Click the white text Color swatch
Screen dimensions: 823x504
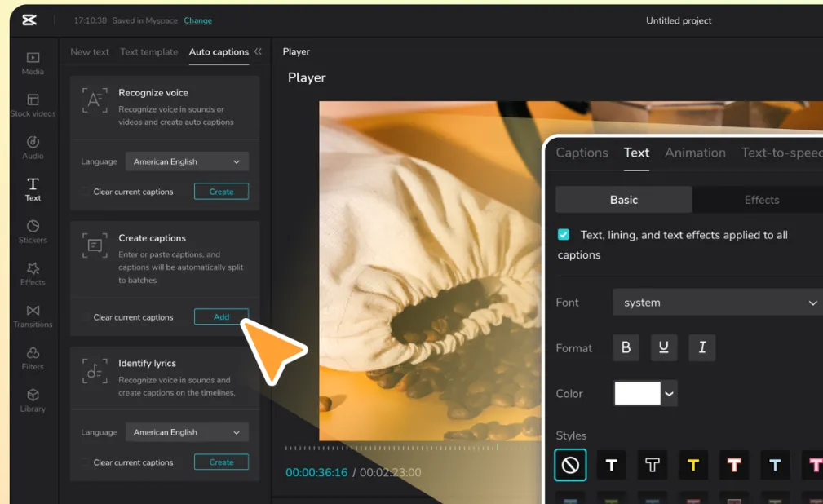coord(637,394)
